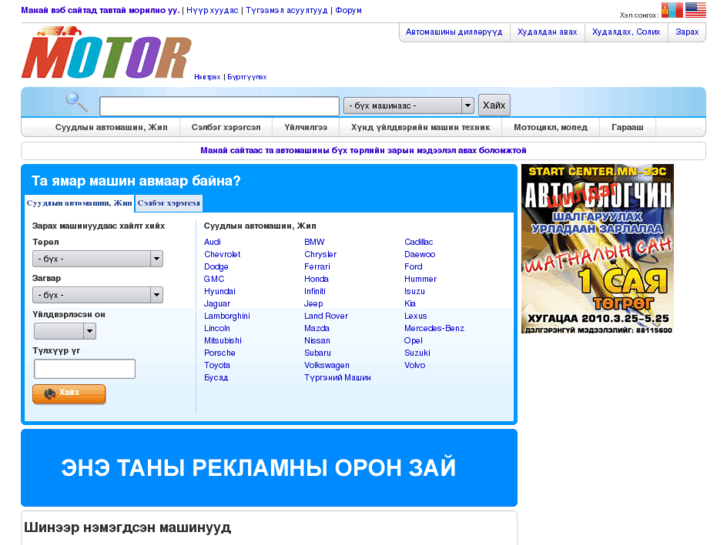The image size is (727, 545).
Task: Open the Audi brand link
Action: pyautogui.click(x=212, y=242)
